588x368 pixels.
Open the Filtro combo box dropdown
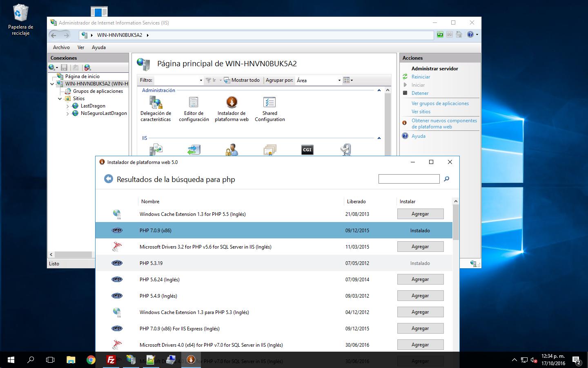coord(200,81)
